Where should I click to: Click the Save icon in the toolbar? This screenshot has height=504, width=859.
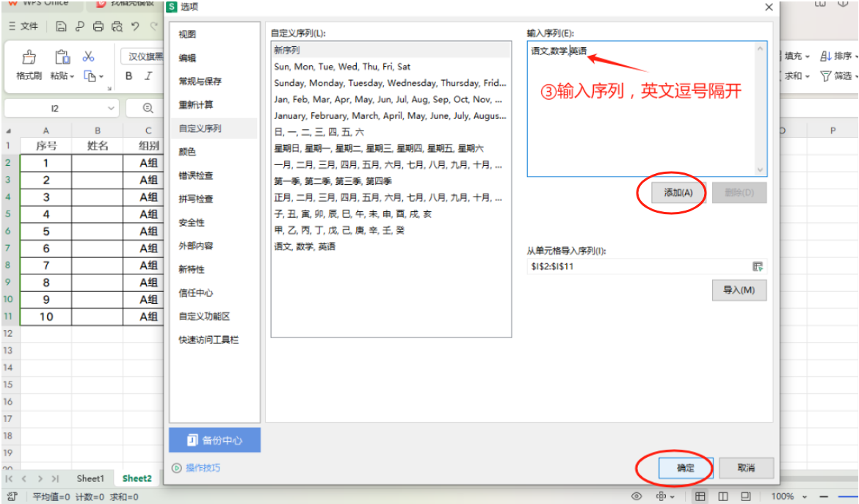pyautogui.click(x=62, y=26)
